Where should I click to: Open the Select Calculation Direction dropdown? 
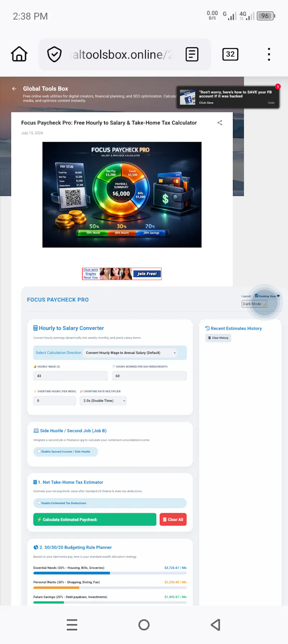tap(131, 353)
